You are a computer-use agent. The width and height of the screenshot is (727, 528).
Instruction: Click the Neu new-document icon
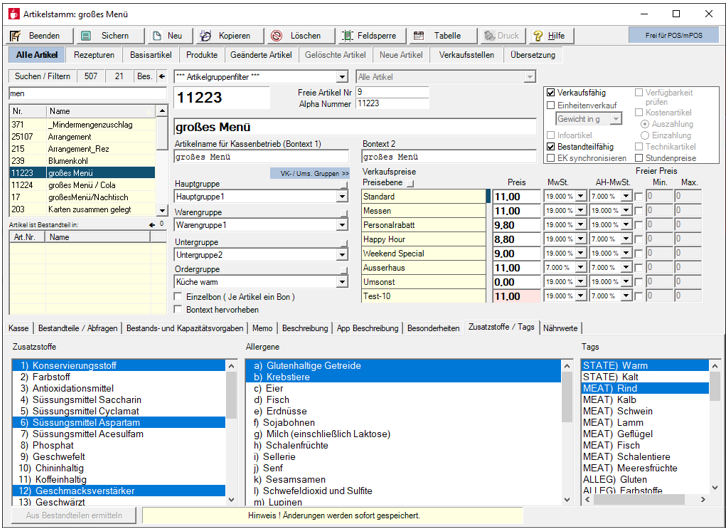click(x=157, y=36)
